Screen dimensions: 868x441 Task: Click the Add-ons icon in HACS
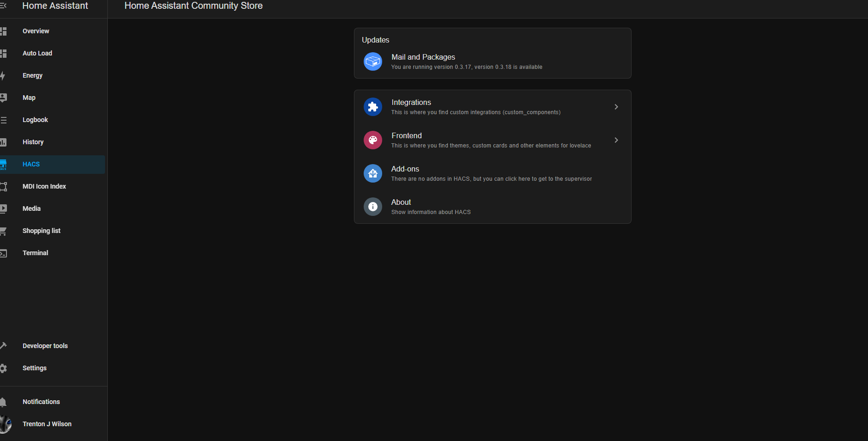[x=372, y=173]
